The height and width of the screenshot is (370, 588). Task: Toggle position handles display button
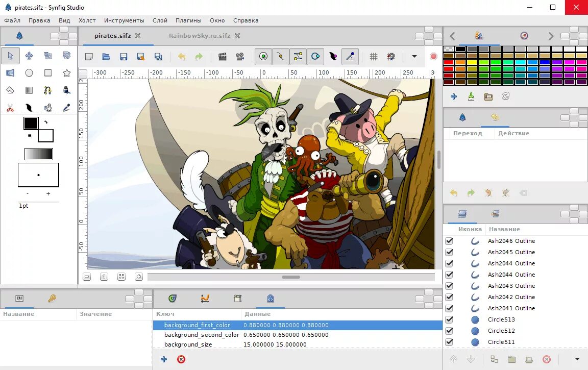[x=263, y=57]
